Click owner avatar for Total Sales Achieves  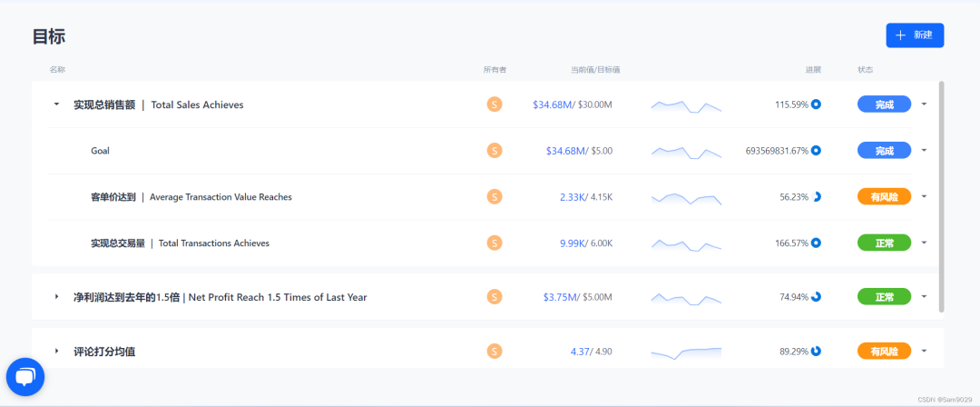click(x=495, y=104)
